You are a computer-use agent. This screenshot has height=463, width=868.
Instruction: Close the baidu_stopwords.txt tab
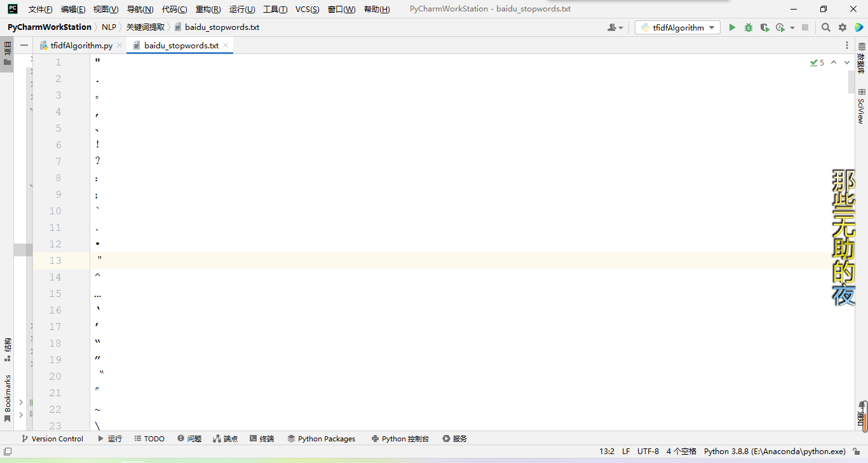(226, 45)
